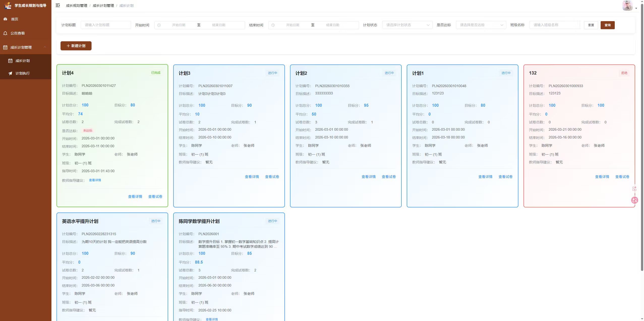Image resolution: width=644 pixels, height=321 pixels.
Task: Click the pink grid floating icon
Action: pyautogui.click(x=634, y=189)
